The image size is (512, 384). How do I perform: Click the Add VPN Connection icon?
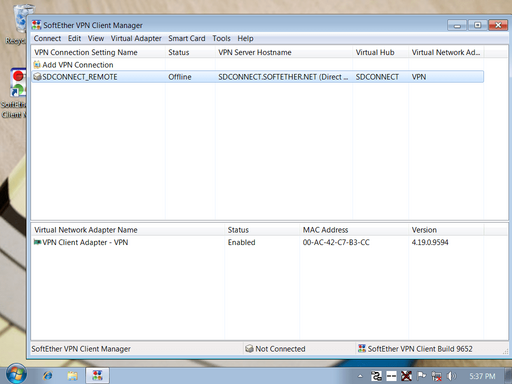(37, 65)
